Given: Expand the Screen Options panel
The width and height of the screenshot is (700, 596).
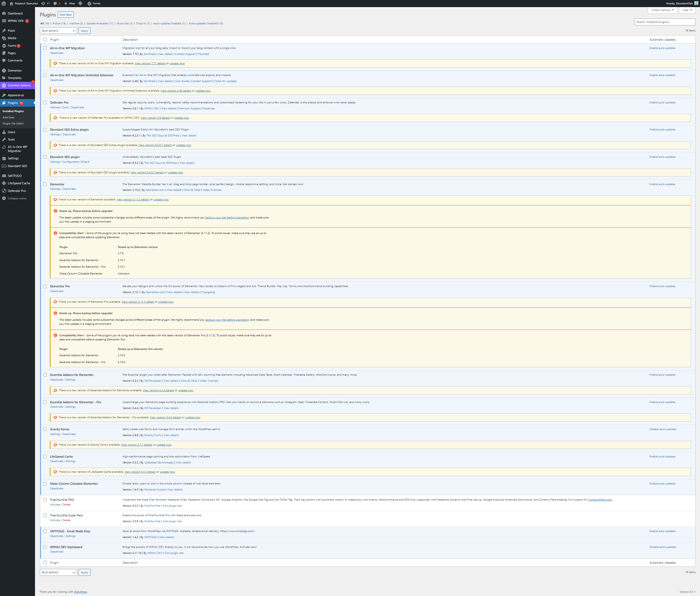Looking at the screenshot, I should [662, 10].
